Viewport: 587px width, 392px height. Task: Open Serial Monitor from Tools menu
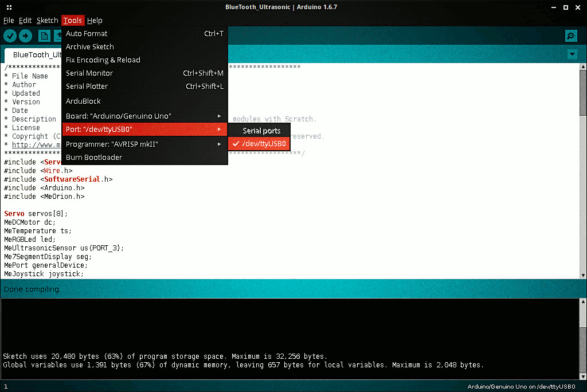pyautogui.click(x=144, y=73)
